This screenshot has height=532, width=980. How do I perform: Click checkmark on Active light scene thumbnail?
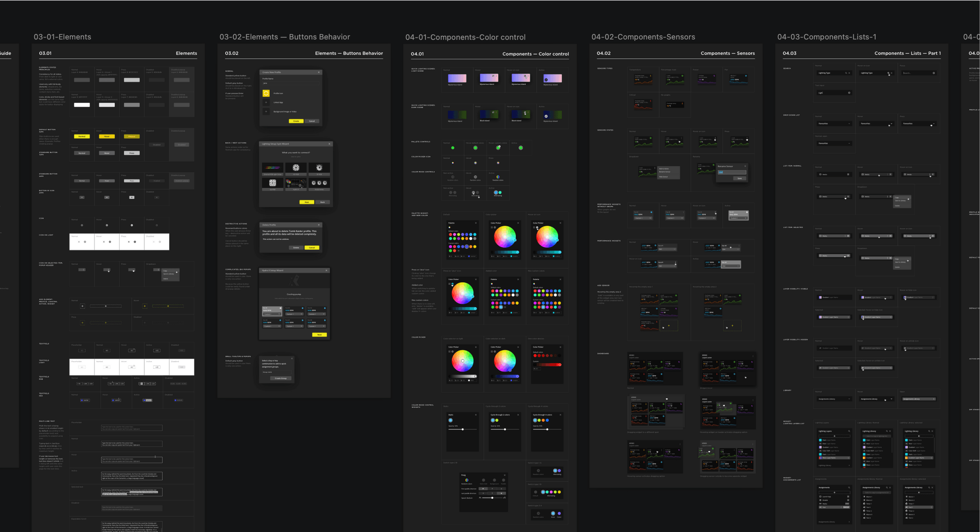546,80
